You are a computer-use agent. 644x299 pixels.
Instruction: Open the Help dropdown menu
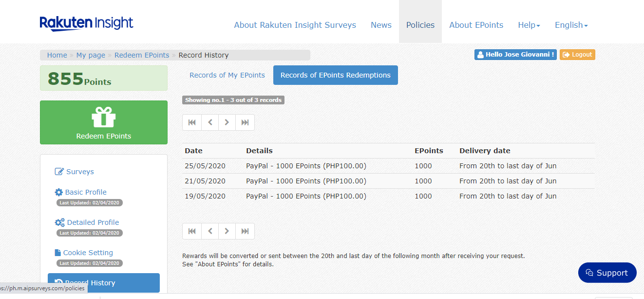click(529, 25)
